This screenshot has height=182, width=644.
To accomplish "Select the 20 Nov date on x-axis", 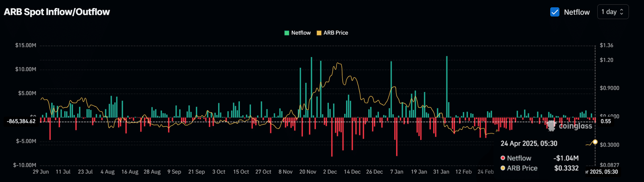I will point(308,172).
